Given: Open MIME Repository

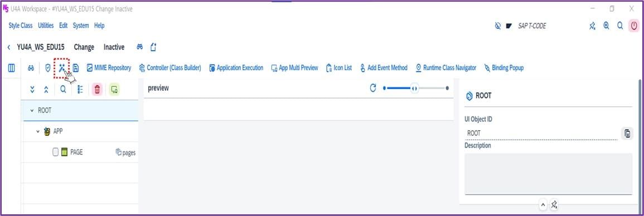Looking at the screenshot, I should pos(109,68).
